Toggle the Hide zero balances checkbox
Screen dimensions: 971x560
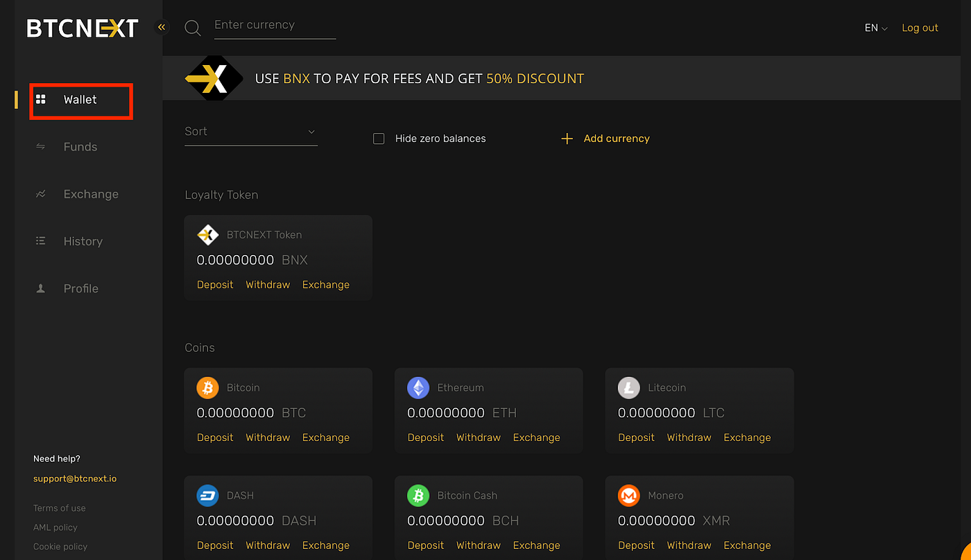[x=379, y=139]
